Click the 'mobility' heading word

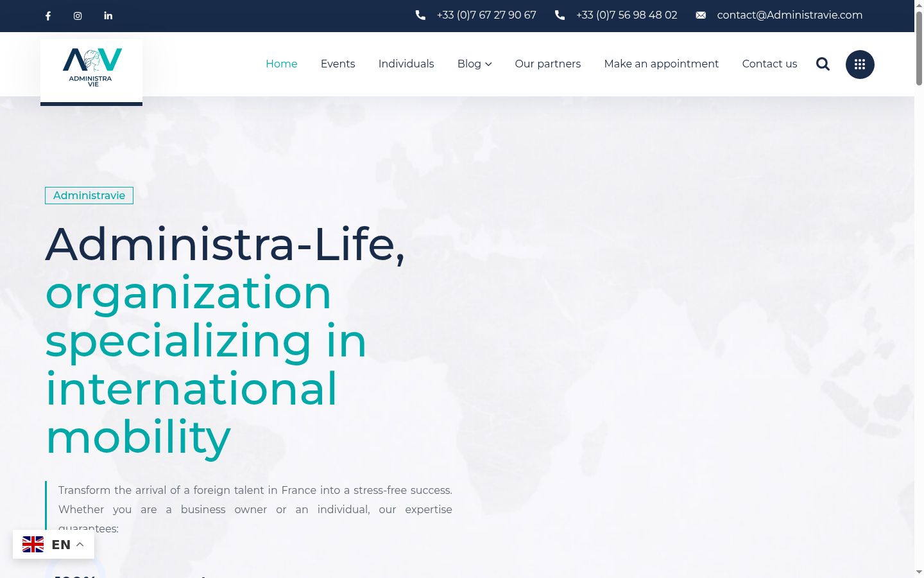pos(138,438)
